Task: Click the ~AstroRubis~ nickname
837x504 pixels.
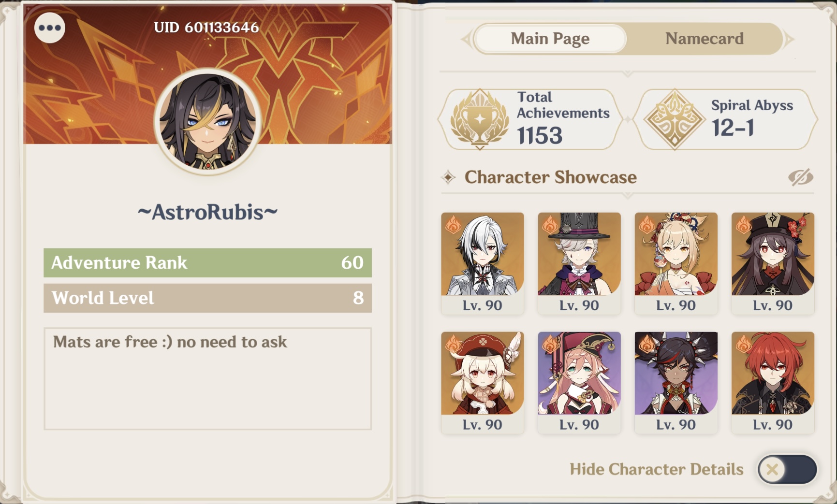Action: coord(208,212)
